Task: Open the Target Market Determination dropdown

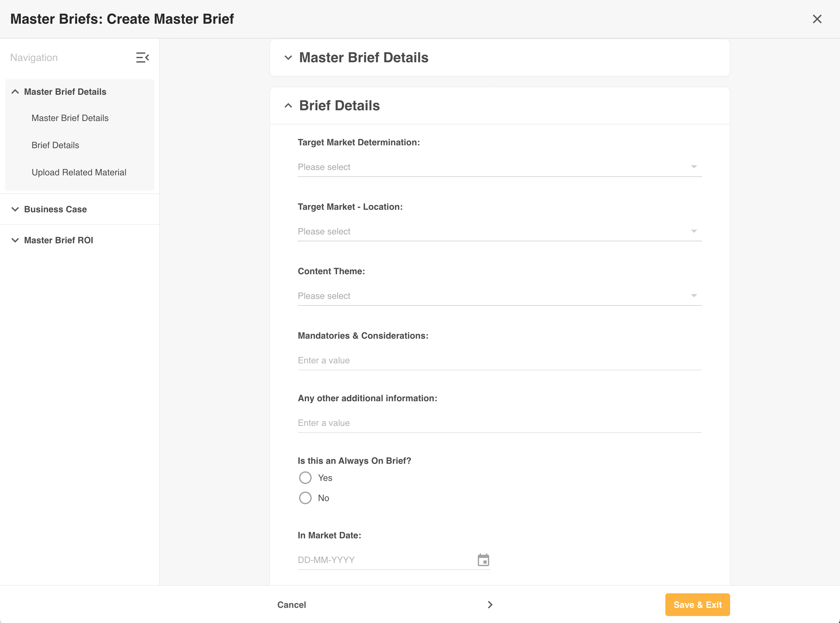Action: coord(499,167)
